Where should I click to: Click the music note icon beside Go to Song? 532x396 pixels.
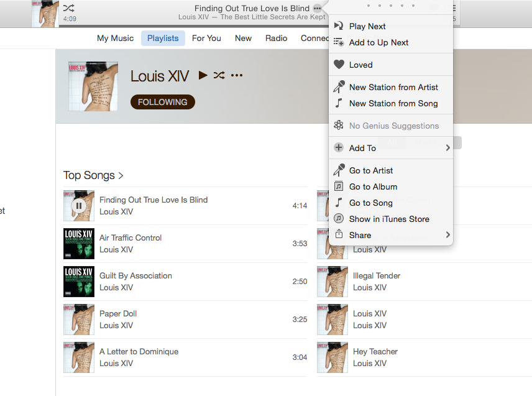tap(339, 202)
